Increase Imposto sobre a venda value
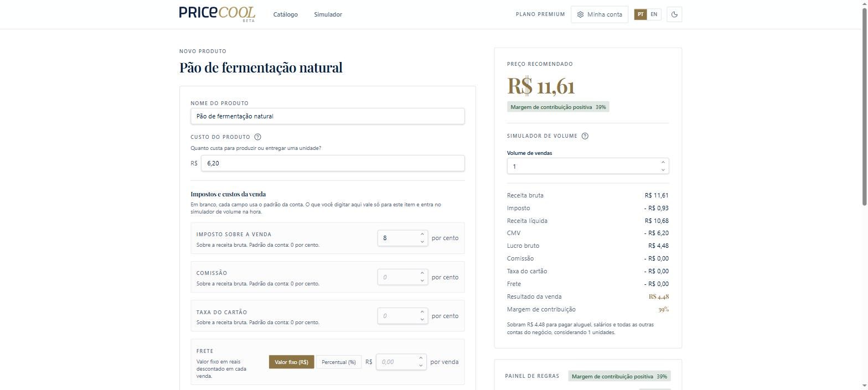Image resolution: width=868 pixels, height=390 pixels. pyautogui.click(x=422, y=234)
